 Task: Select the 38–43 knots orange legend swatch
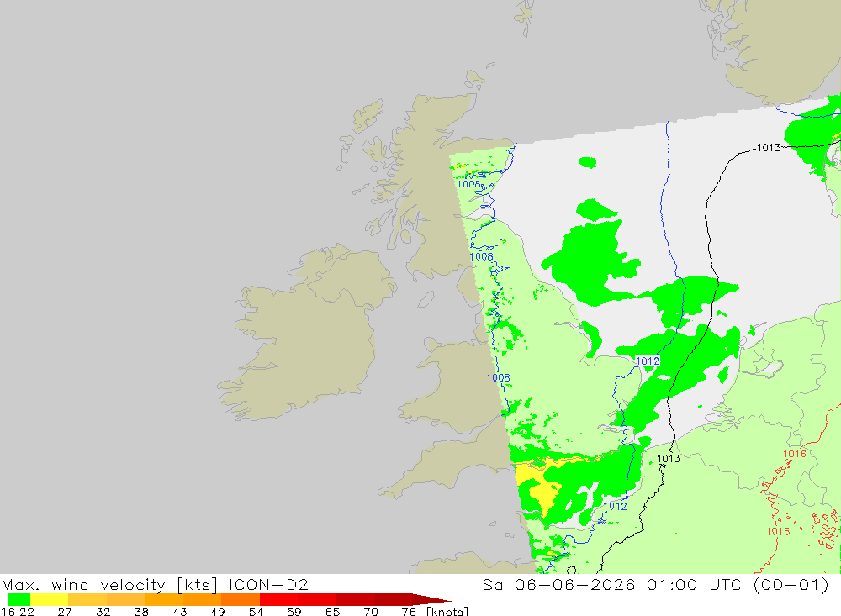(x=164, y=599)
